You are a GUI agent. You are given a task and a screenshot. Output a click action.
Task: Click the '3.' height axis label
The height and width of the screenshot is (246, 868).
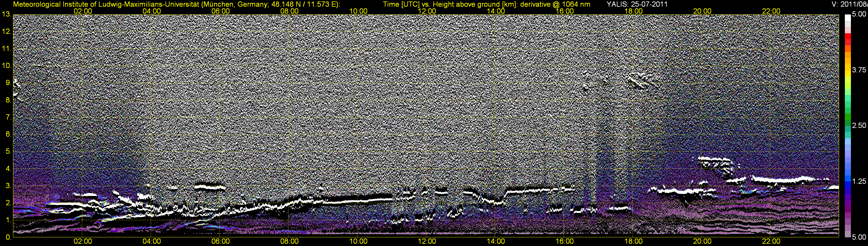click(x=8, y=186)
